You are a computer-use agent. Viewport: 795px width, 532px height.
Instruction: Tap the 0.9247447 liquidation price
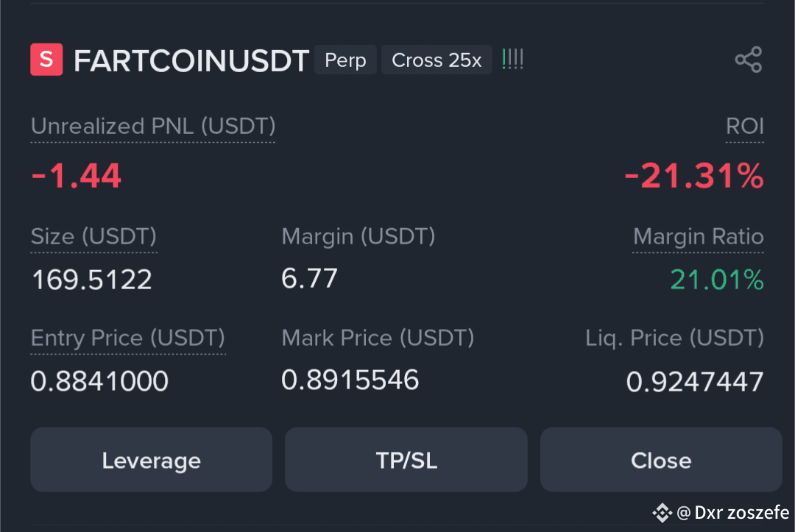click(695, 381)
